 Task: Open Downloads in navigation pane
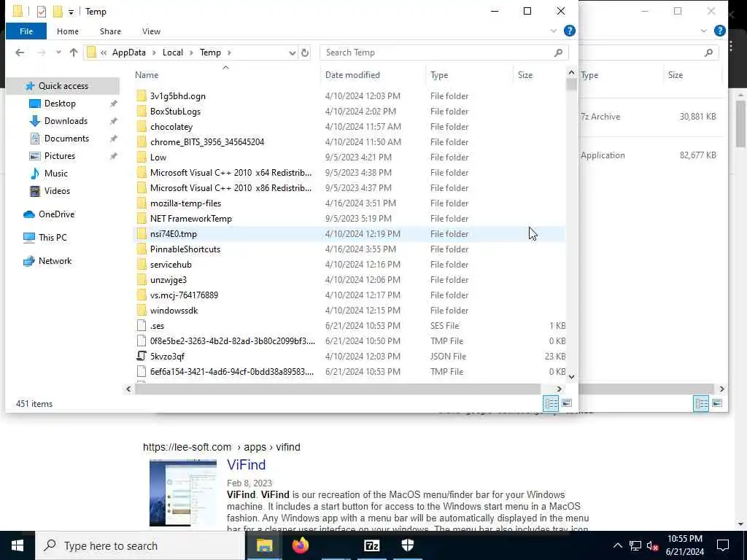[66, 121]
